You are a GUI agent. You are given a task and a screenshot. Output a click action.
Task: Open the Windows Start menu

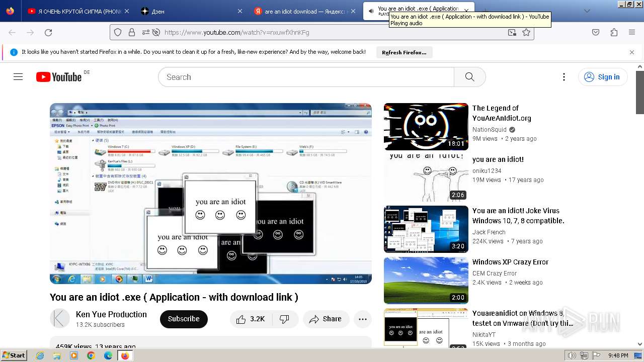pyautogui.click(x=14, y=355)
